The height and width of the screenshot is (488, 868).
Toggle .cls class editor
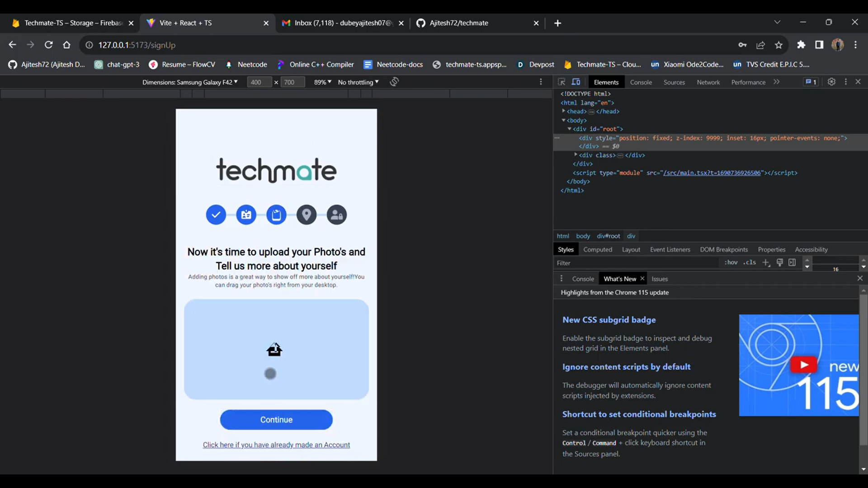click(x=750, y=263)
